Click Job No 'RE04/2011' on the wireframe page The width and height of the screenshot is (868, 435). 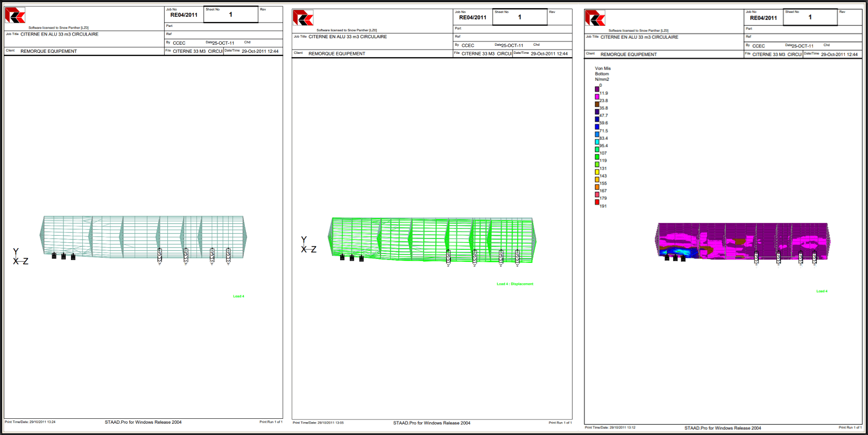tap(184, 15)
